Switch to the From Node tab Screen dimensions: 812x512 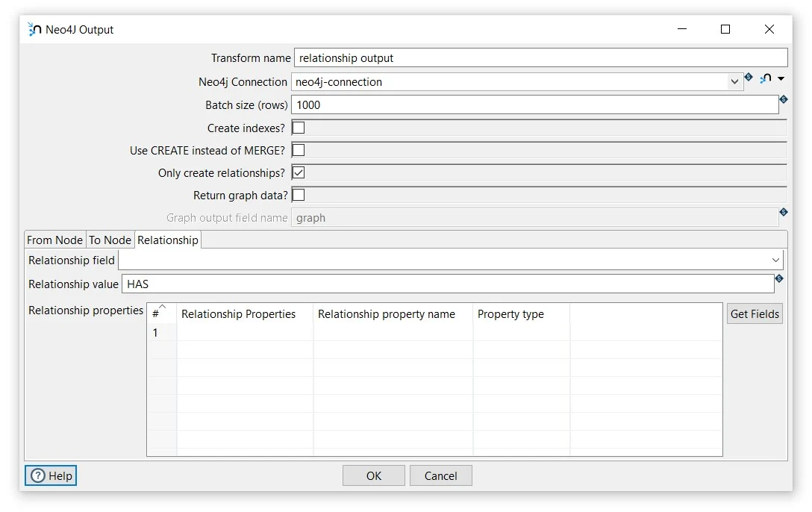coord(54,240)
